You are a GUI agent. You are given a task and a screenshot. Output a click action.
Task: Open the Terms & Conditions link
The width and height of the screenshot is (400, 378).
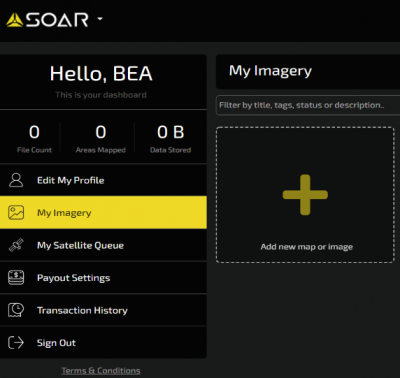coord(101,371)
